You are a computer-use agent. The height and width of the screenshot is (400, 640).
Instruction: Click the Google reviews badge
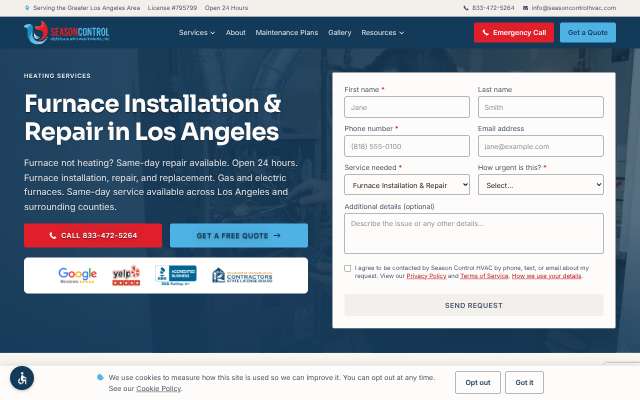(x=77, y=276)
